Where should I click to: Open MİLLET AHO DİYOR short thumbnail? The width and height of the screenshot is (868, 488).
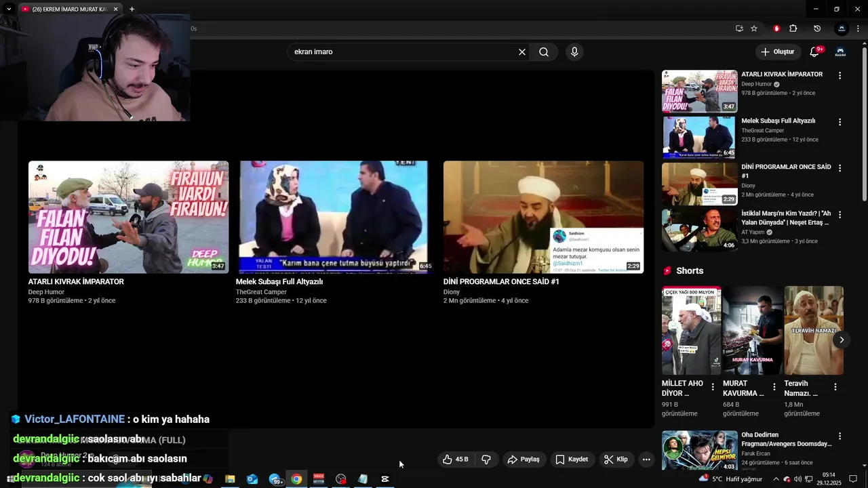pyautogui.click(x=691, y=330)
